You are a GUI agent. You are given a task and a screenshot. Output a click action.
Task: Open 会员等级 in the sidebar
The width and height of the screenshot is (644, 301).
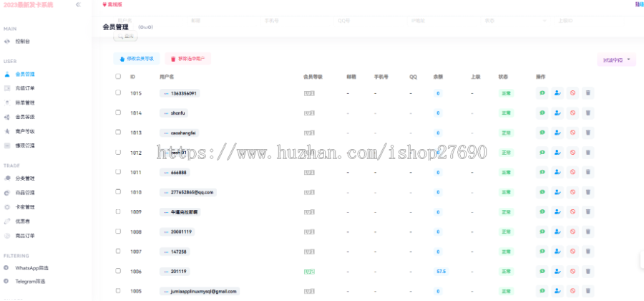[25, 118]
